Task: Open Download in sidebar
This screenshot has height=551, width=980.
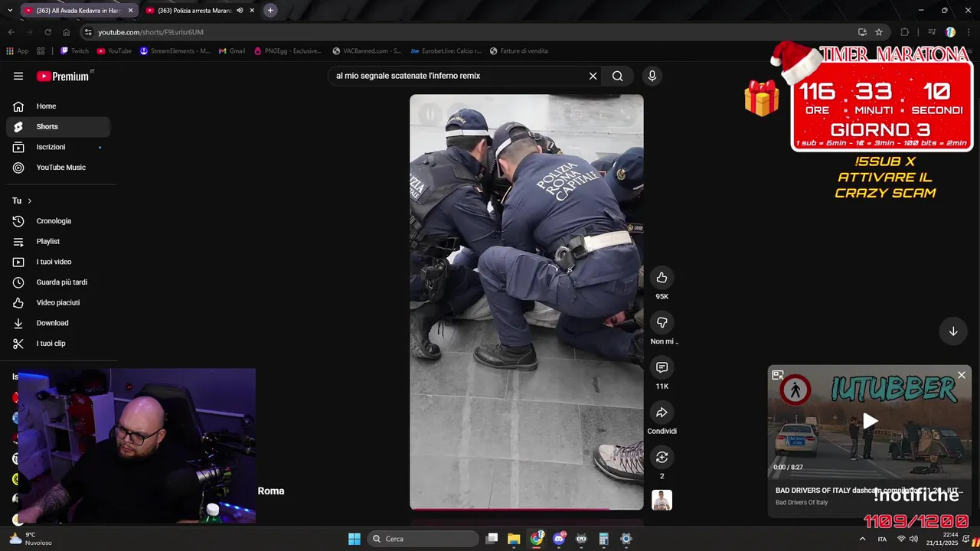Action: (x=58, y=323)
